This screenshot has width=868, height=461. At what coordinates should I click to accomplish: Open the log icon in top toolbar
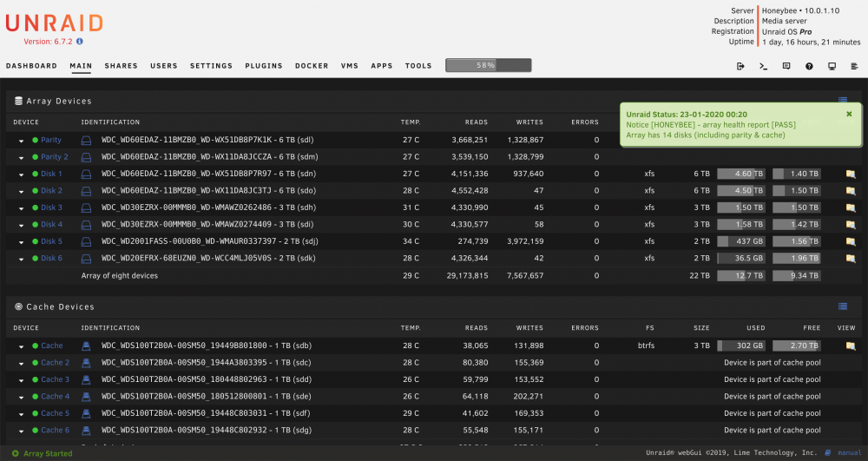pyautogui.click(x=854, y=66)
